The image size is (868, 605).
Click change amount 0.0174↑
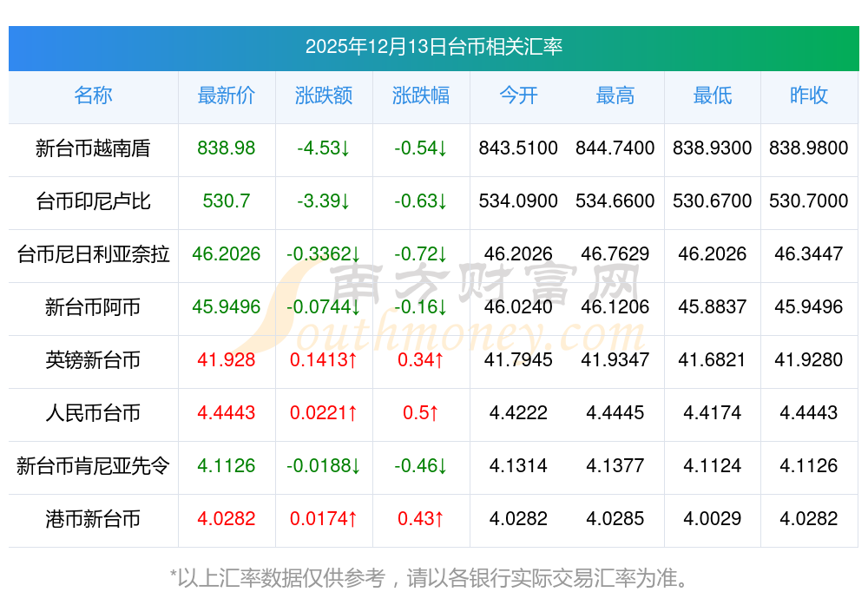click(x=324, y=519)
